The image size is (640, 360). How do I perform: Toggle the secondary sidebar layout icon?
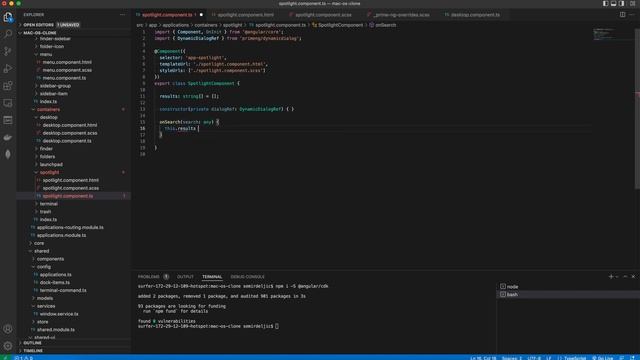click(x=622, y=3)
